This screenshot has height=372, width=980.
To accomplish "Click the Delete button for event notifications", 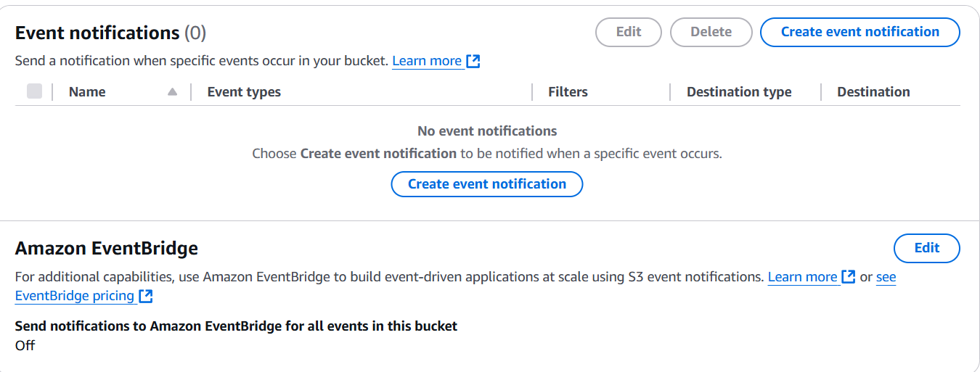I will pos(711,32).
